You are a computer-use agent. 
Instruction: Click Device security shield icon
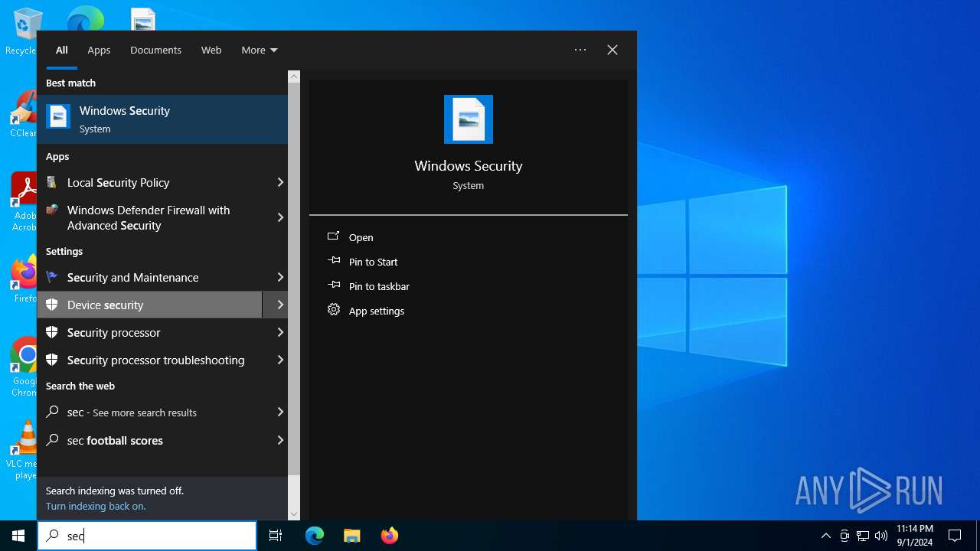(52, 305)
